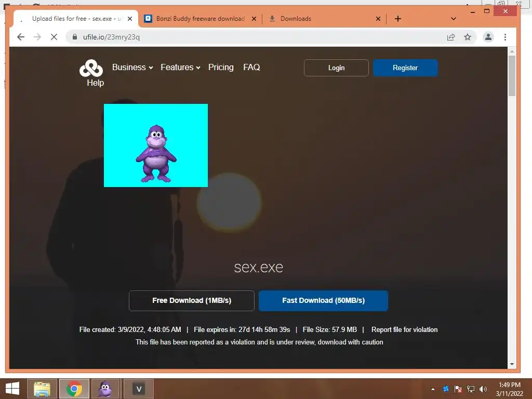The height and width of the screenshot is (399, 532).
Task: Click Fast Download (50MB/s)
Action: [x=323, y=301]
